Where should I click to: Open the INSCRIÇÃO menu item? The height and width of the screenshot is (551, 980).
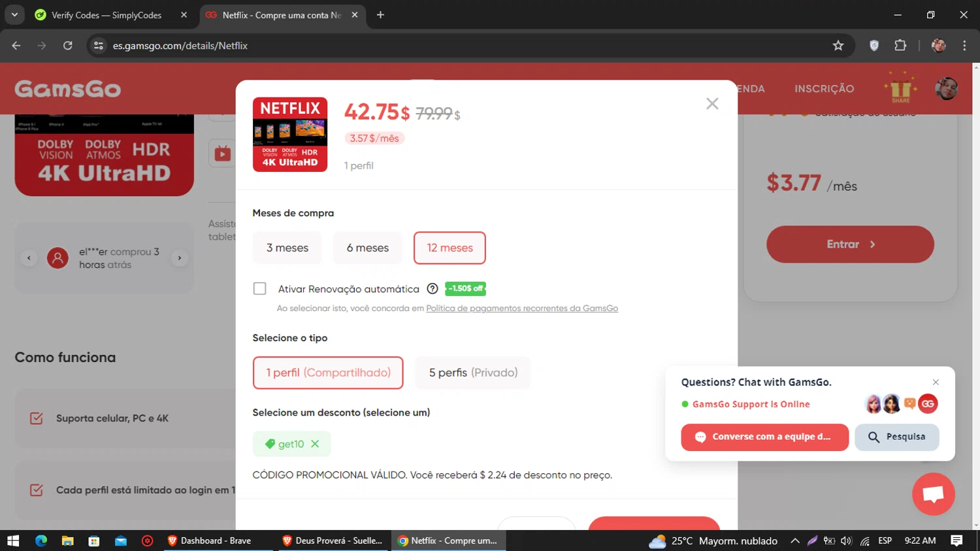coord(825,89)
